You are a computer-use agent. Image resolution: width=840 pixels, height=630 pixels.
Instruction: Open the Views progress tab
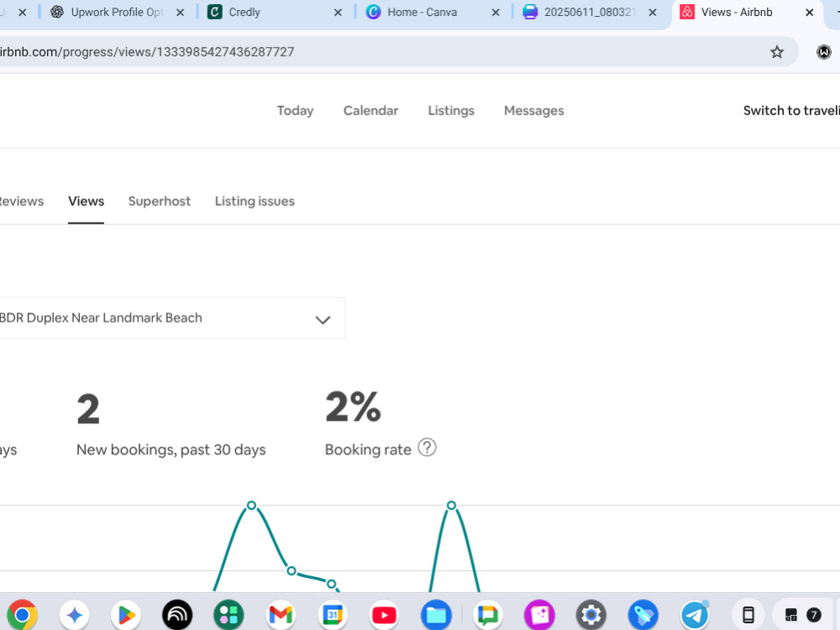86,202
